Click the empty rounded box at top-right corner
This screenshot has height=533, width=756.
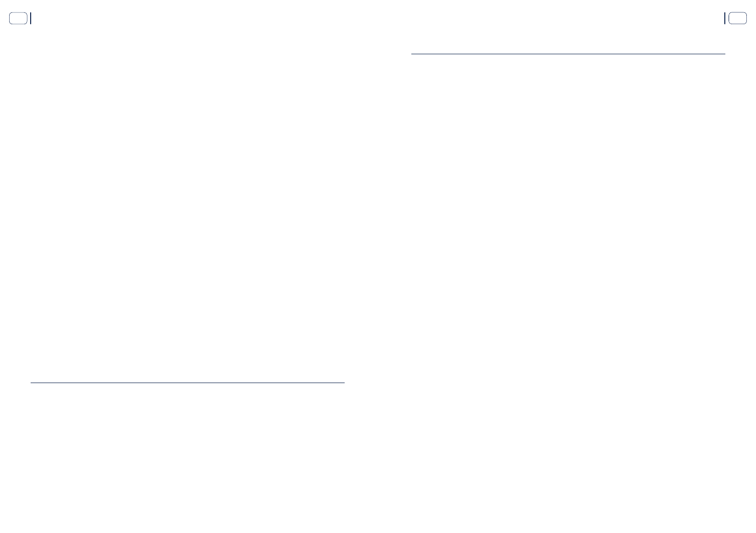(x=738, y=18)
